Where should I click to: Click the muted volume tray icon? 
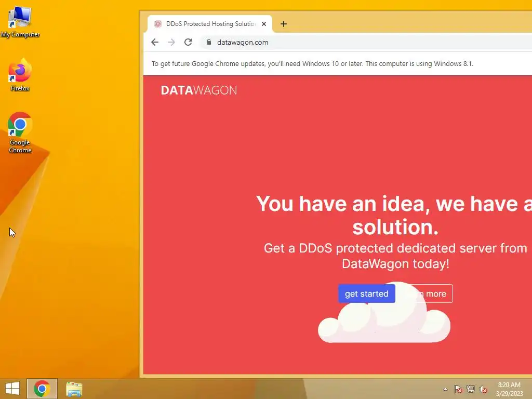click(483, 389)
